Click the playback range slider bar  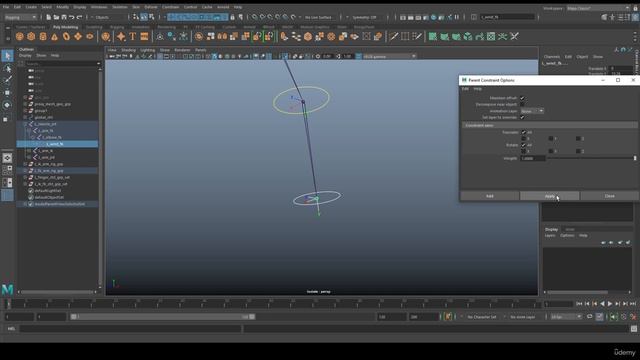tap(163, 317)
